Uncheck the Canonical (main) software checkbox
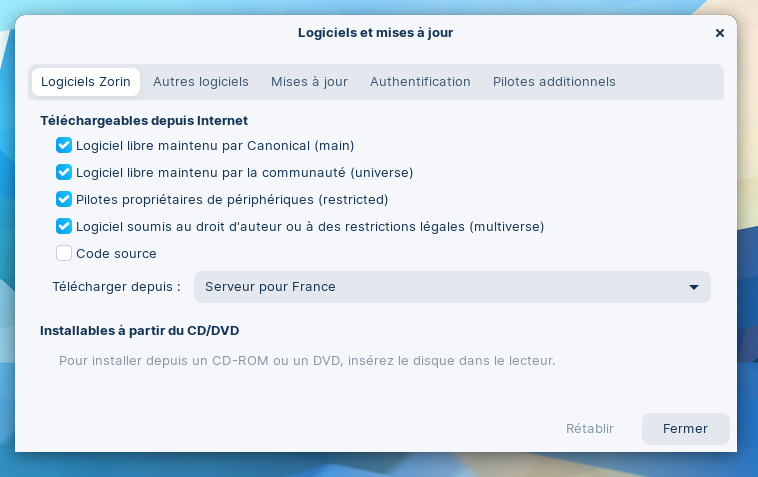Viewport: 758px width, 477px height. tap(64, 145)
